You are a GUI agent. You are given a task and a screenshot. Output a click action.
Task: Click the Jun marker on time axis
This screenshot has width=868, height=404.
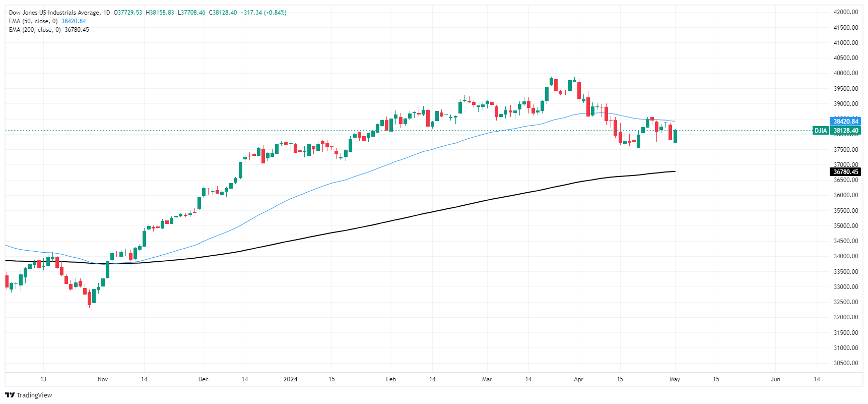pos(775,379)
